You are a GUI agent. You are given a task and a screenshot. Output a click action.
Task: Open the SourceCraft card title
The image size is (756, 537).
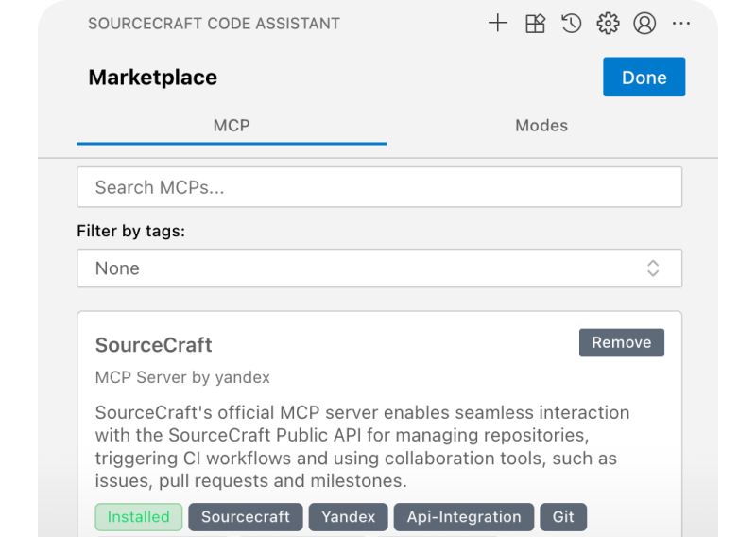(153, 345)
